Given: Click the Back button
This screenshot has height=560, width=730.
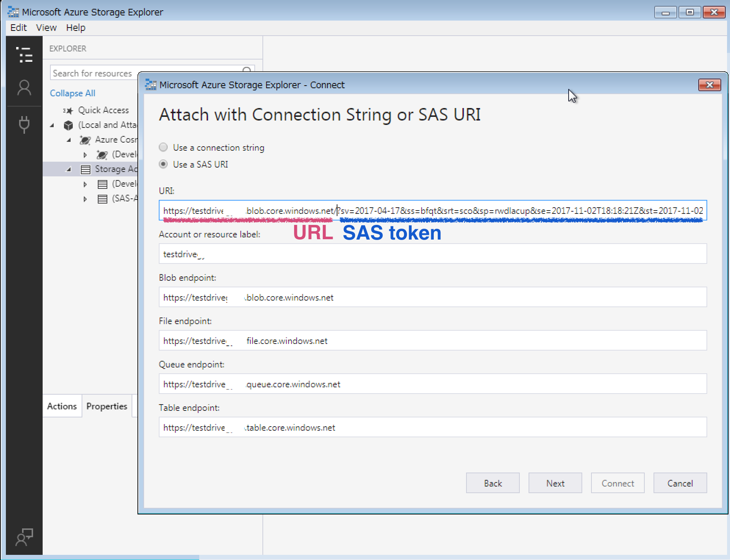Looking at the screenshot, I should click(x=493, y=483).
